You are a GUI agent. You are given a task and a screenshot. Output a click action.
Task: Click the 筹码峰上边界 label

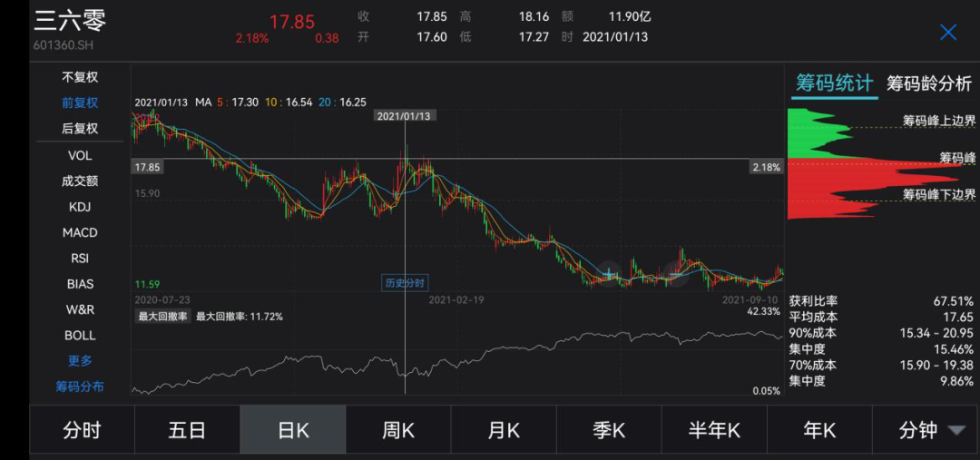pos(939,121)
